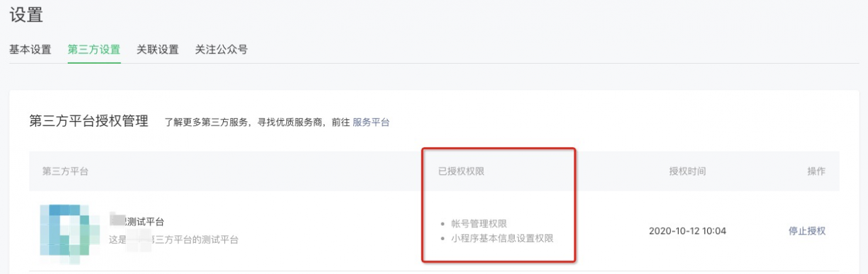This screenshot has width=868, height=274.
Task: Click the 第三方平台 column header
Action: pos(65,172)
